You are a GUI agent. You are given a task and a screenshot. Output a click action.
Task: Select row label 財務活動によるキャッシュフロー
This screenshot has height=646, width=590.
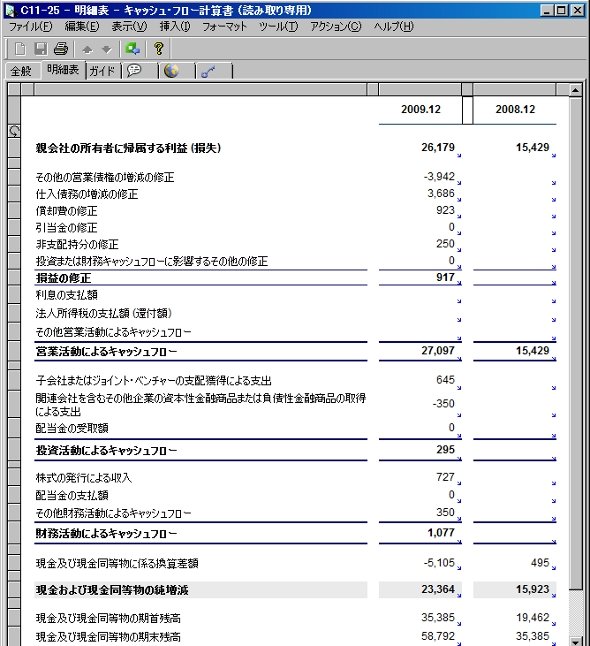tap(106, 534)
